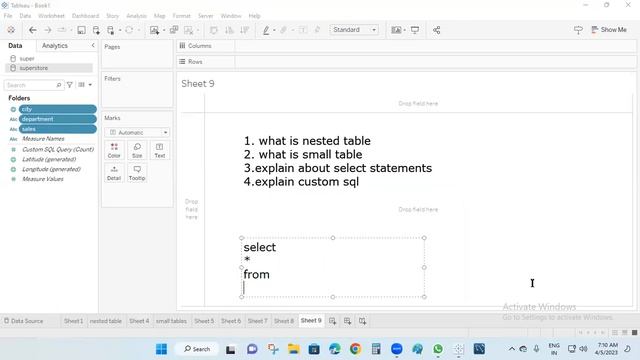Click the Share workbook icon
Viewport: 640px width, 360px height.
pos(436,30)
